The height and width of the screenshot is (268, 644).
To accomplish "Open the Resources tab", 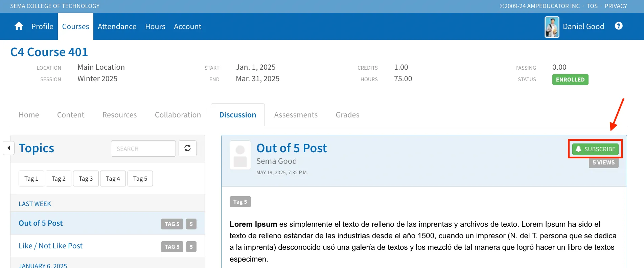I will pyautogui.click(x=120, y=115).
